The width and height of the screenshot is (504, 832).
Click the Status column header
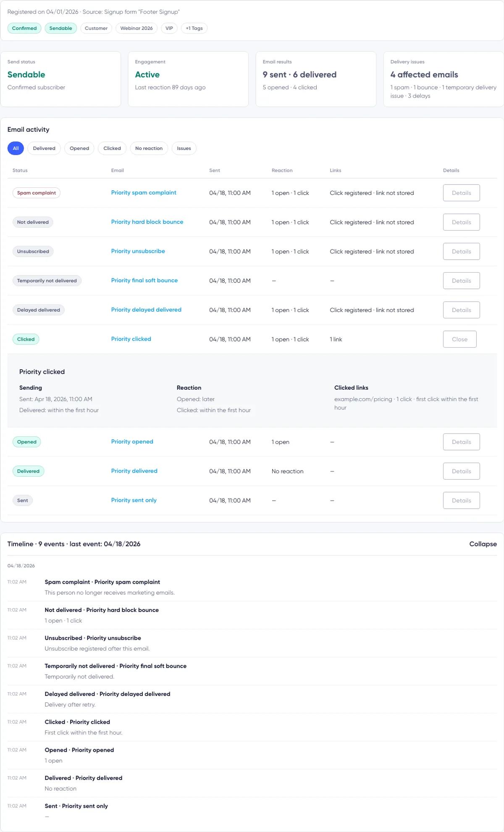[20, 171]
